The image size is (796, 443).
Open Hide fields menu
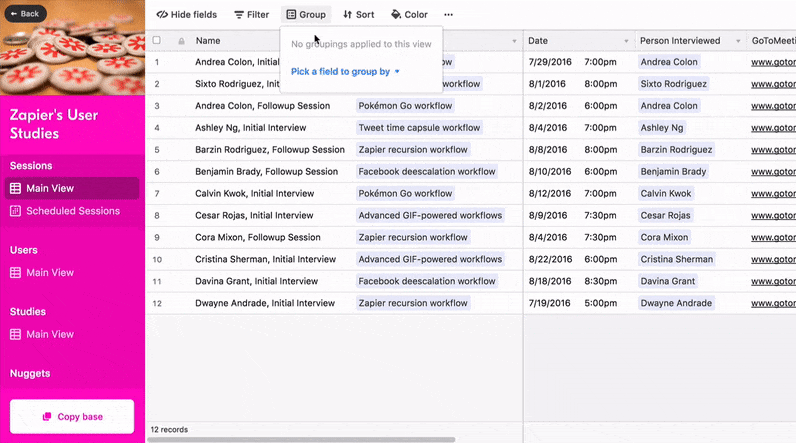[x=187, y=15]
